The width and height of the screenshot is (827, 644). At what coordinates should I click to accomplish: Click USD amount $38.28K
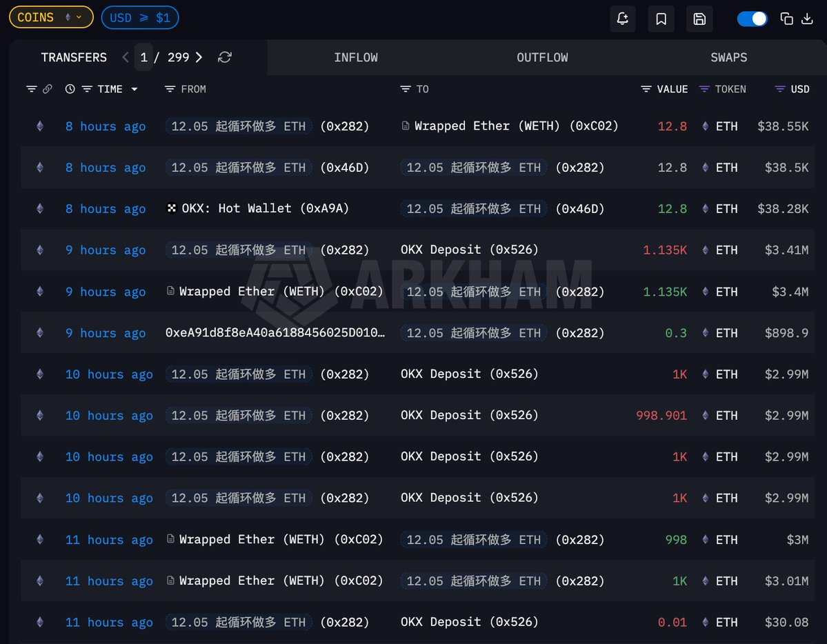click(x=783, y=209)
